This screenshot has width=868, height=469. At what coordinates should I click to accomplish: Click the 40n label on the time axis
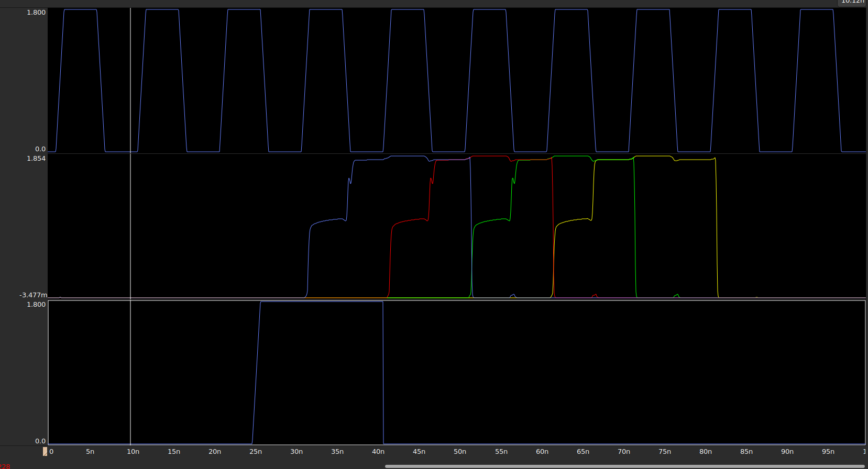378,451
